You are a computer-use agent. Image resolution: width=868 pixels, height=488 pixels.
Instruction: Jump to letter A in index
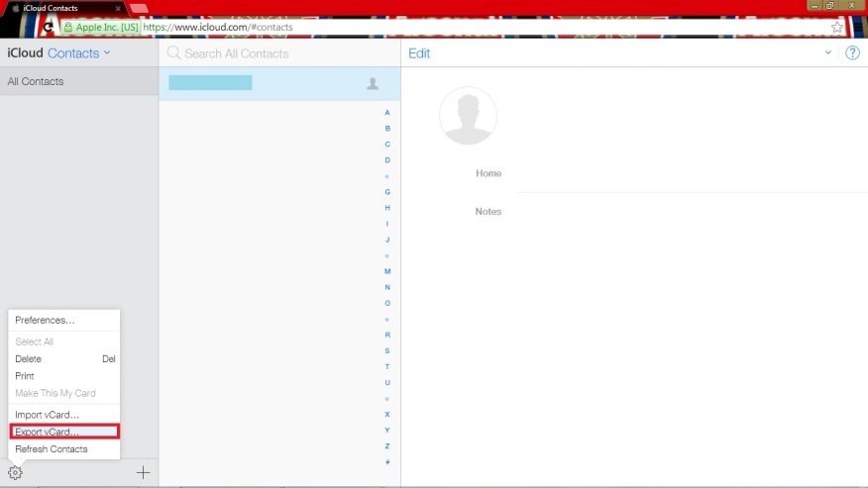(387, 112)
